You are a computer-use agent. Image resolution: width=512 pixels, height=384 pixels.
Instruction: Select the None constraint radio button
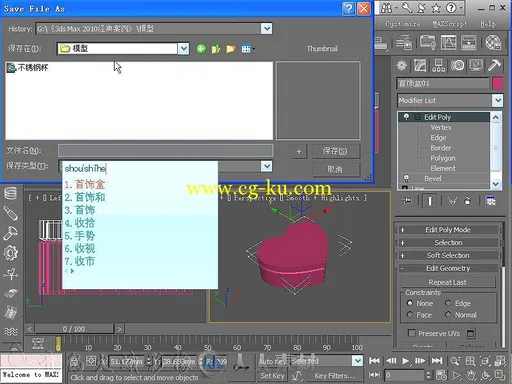pos(410,303)
